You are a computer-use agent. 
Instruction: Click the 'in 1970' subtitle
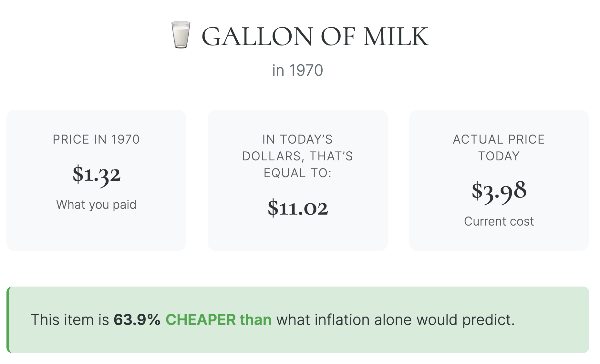(x=297, y=70)
